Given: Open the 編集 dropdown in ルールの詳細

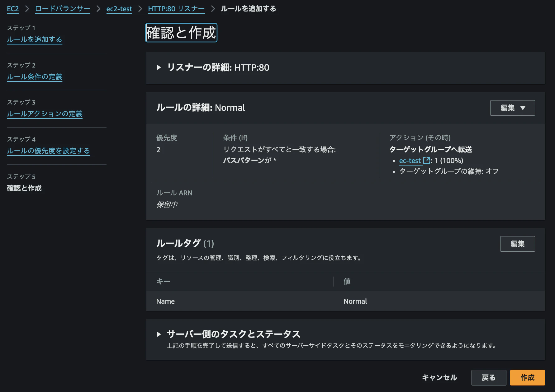Looking at the screenshot, I should 512,108.
